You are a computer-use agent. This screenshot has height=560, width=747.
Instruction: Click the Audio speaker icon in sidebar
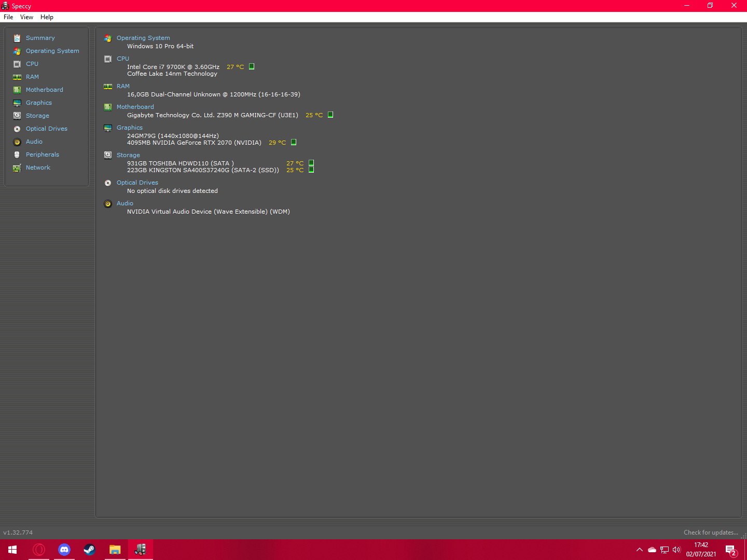point(17,142)
